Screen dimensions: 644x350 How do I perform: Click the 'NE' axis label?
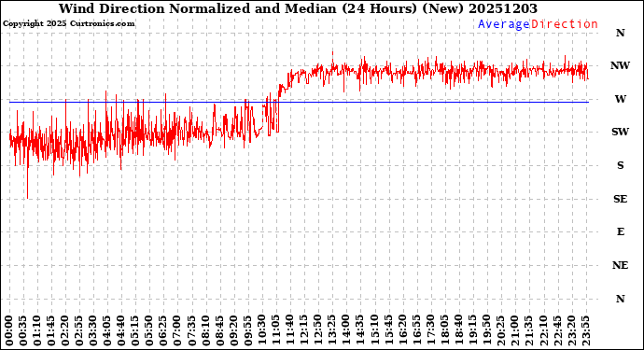click(x=620, y=266)
